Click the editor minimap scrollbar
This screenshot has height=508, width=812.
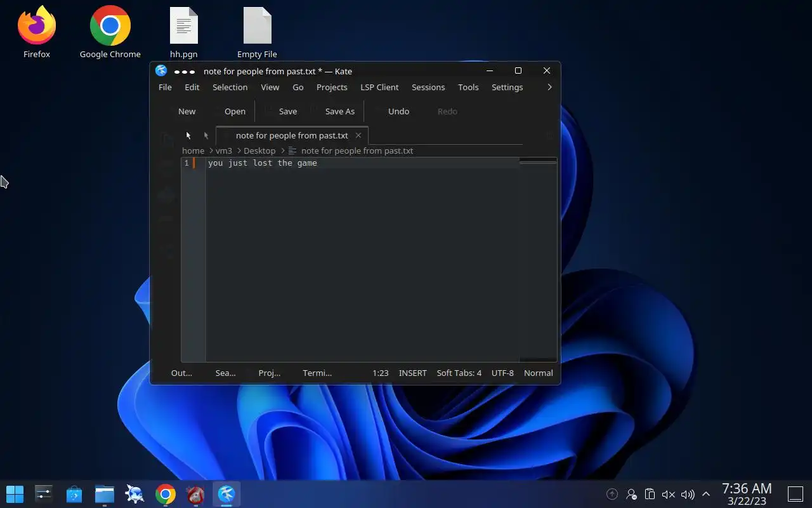click(538, 259)
